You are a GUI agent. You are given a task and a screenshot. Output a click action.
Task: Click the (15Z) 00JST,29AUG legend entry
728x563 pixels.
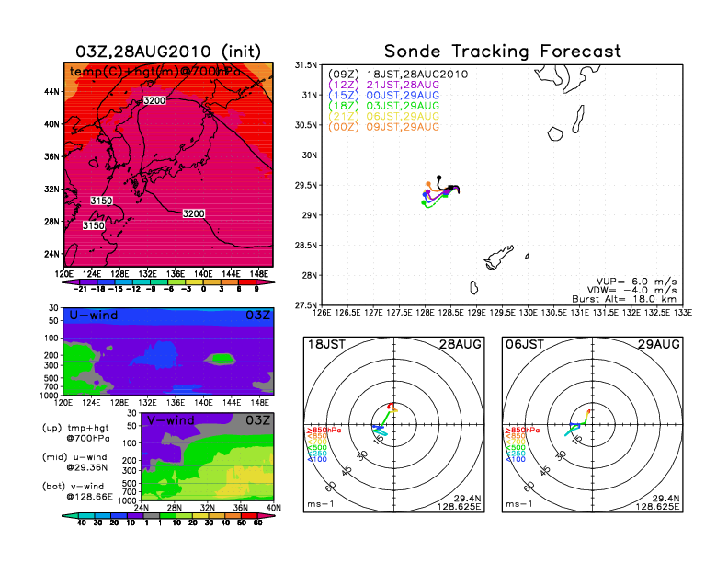coord(383,96)
